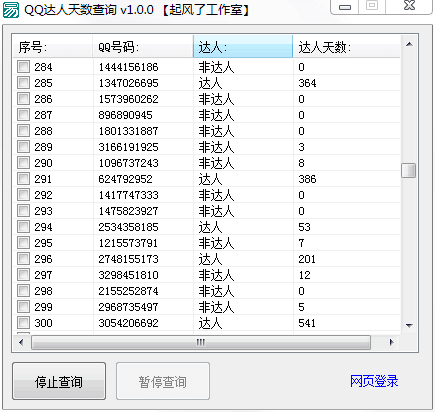Screen dimensions: 435x412
Task: Toggle the checkbox for row 296
Action: coord(24,259)
